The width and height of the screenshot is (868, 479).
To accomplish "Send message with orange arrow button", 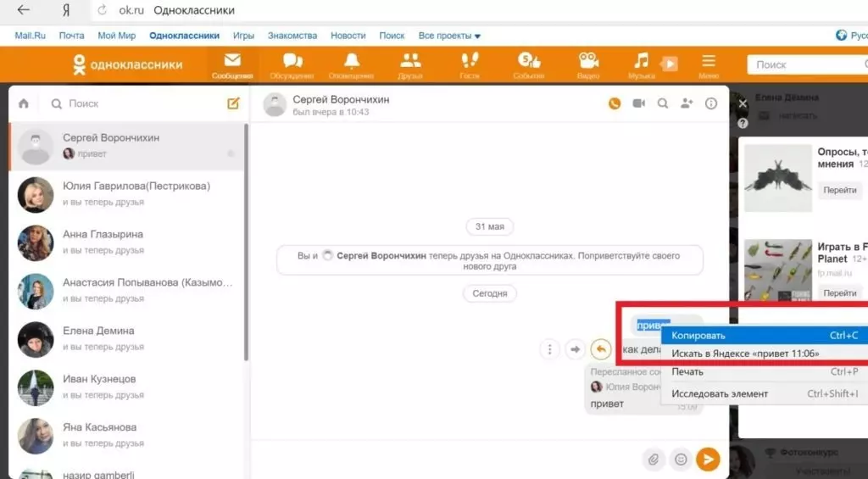I will pos(708,459).
